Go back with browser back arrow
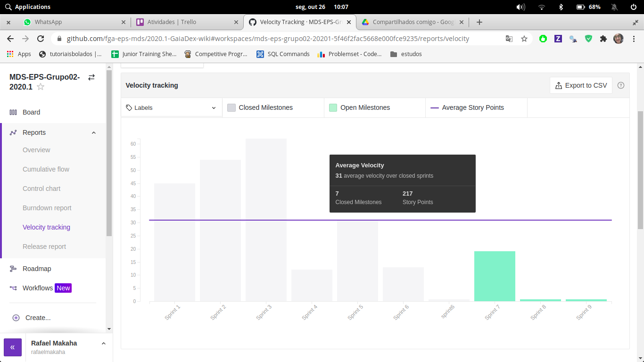The image size is (644, 362). coord(10,39)
